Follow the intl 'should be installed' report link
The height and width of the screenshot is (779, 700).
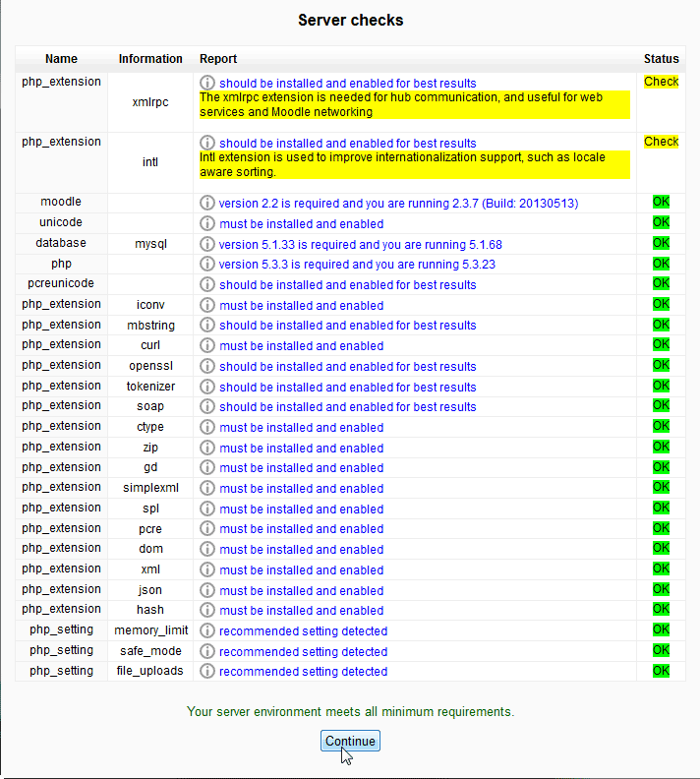tap(347, 144)
